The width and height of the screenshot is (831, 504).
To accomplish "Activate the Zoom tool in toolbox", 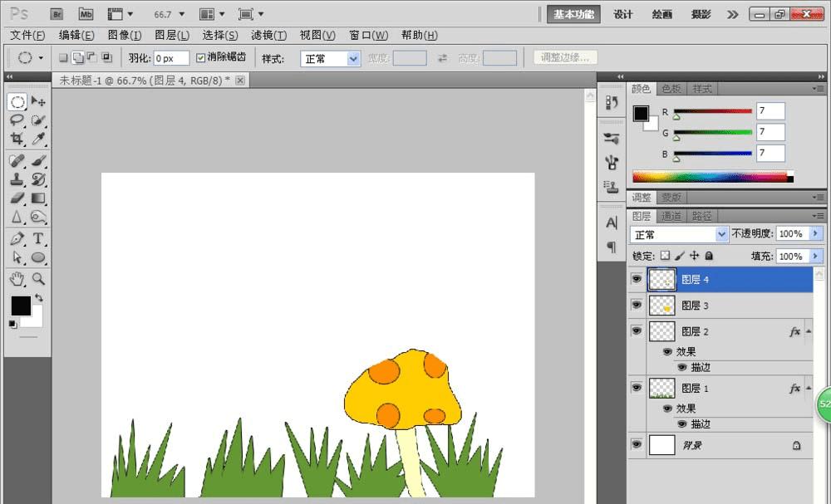I will [38, 279].
